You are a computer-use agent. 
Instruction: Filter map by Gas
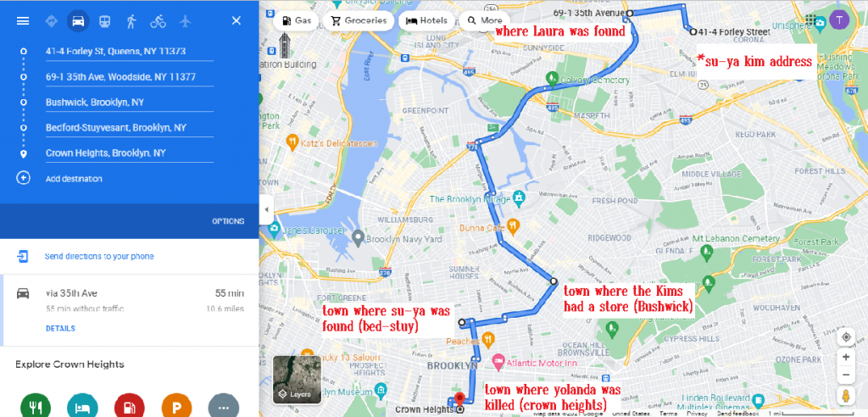coord(297,21)
